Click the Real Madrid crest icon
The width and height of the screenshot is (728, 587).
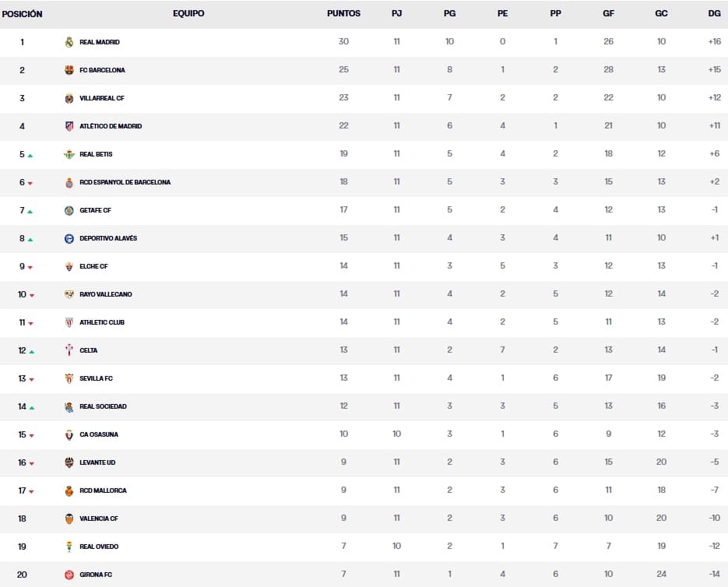[x=69, y=42]
